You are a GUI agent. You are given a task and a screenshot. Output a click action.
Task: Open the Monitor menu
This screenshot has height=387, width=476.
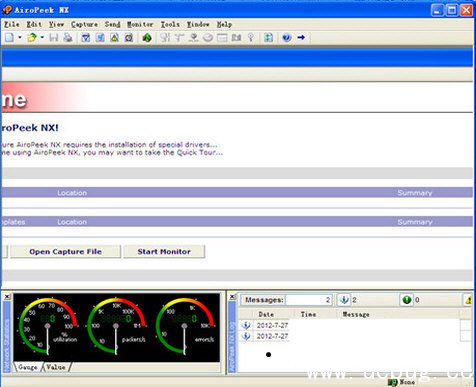click(140, 24)
